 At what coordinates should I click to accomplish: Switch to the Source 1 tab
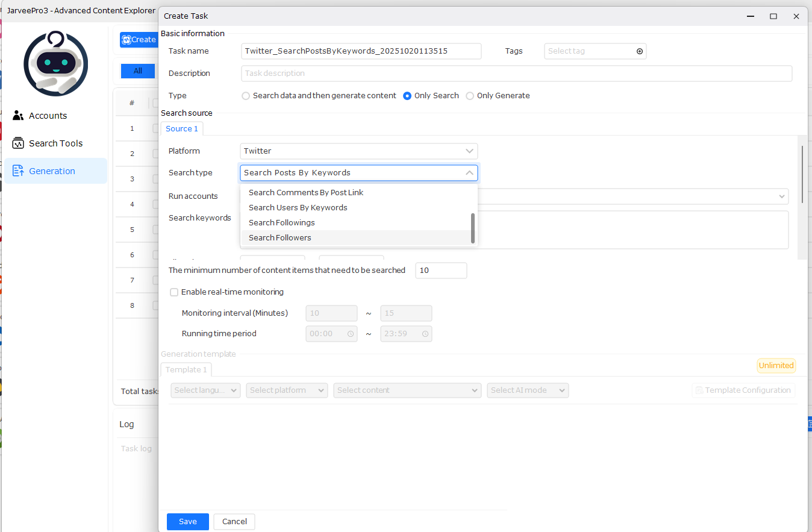coord(182,129)
